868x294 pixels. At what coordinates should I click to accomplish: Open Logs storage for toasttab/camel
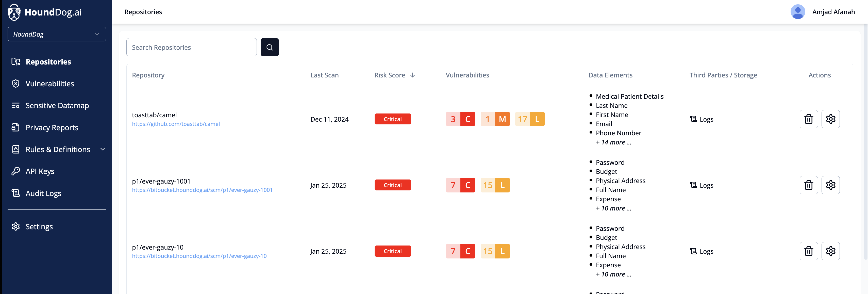click(x=702, y=119)
